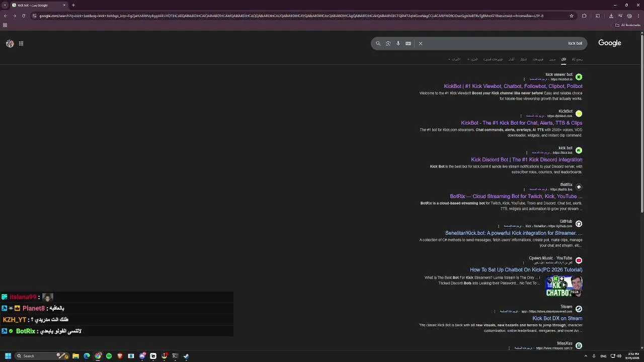Open more options for kick viewer bot result
Image resolution: width=644 pixels, height=362 pixels.
coord(524,79)
